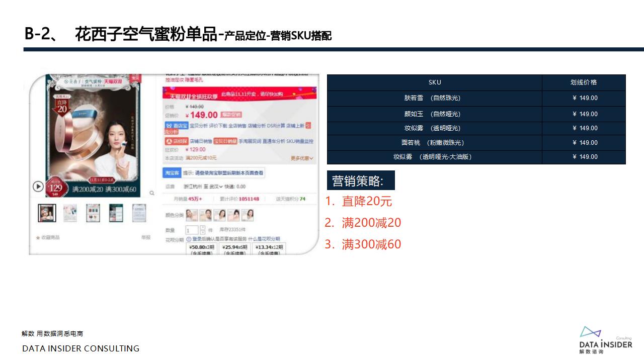Select the ¥50.80x3期 installment option
644x362 pixels.
pyautogui.click(x=202, y=249)
